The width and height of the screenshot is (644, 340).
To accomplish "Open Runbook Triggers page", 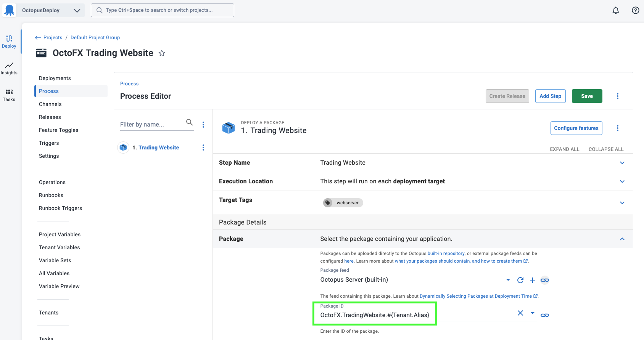I will coord(60,208).
